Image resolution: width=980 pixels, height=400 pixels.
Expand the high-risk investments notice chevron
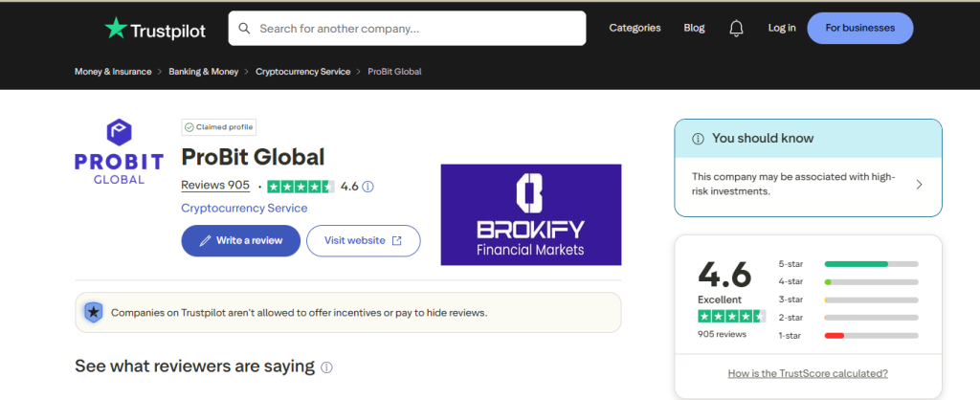click(x=919, y=185)
